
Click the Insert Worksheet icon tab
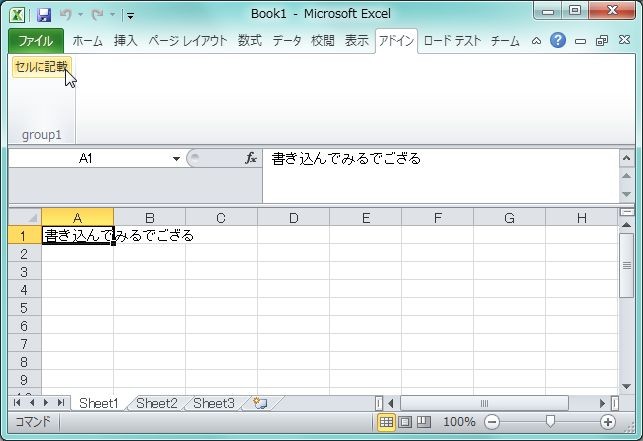click(x=260, y=403)
